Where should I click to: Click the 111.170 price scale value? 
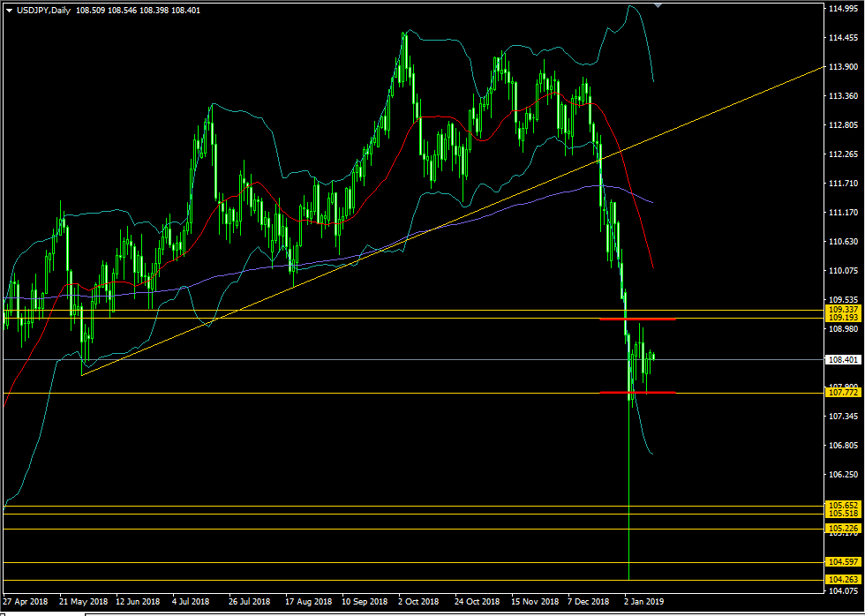pyautogui.click(x=844, y=213)
